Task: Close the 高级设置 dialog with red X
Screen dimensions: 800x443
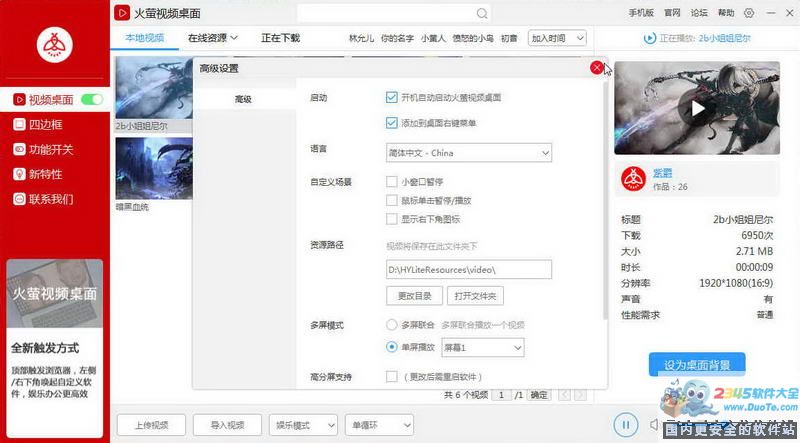Action: coord(597,68)
